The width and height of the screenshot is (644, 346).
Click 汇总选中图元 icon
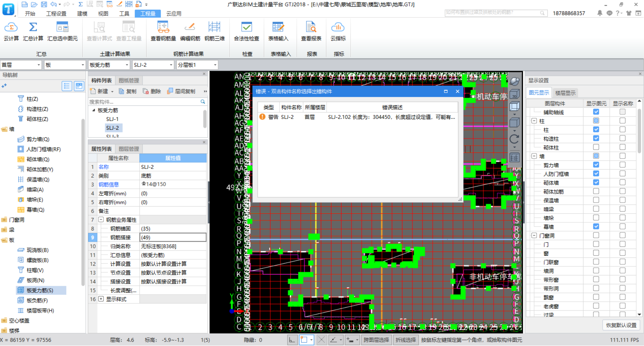coord(63,27)
